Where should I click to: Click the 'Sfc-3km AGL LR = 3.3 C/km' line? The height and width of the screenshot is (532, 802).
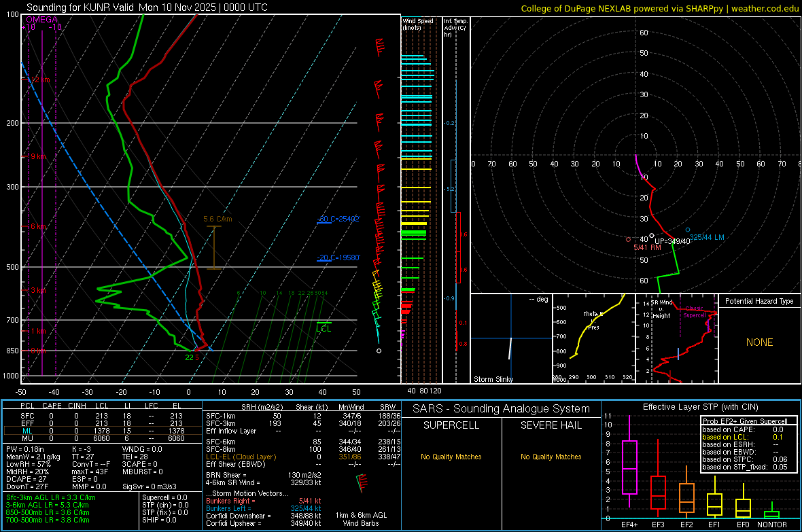pyautogui.click(x=51, y=497)
